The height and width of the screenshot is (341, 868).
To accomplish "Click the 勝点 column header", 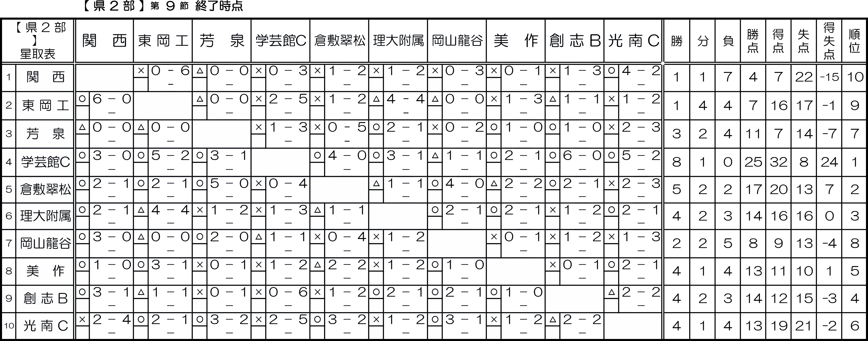I will click(x=753, y=41).
